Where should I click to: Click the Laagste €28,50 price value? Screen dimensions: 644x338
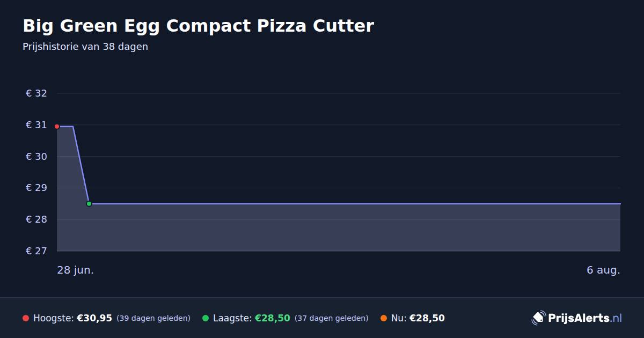point(273,318)
